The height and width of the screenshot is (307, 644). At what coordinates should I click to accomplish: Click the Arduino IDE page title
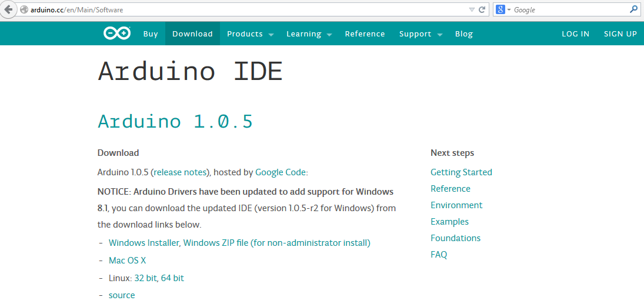[190, 71]
